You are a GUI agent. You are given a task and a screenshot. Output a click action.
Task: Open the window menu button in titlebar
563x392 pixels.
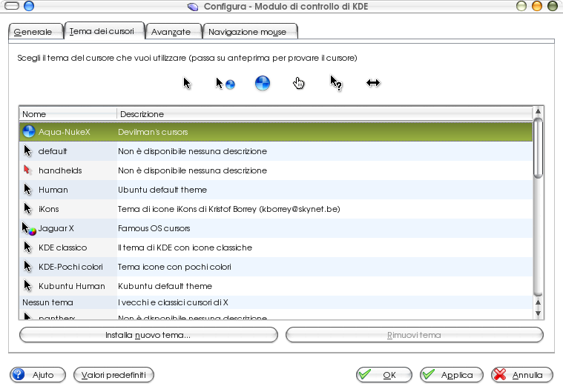click(12, 6)
